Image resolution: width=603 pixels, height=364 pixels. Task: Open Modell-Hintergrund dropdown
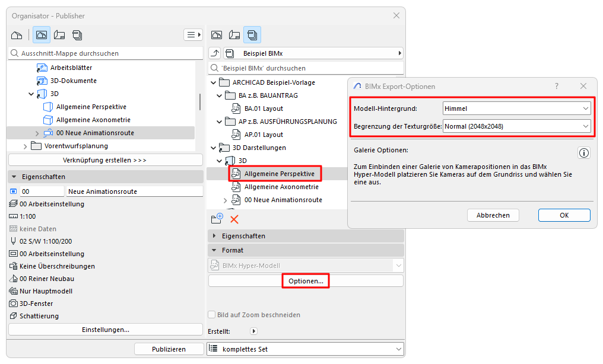(516, 108)
